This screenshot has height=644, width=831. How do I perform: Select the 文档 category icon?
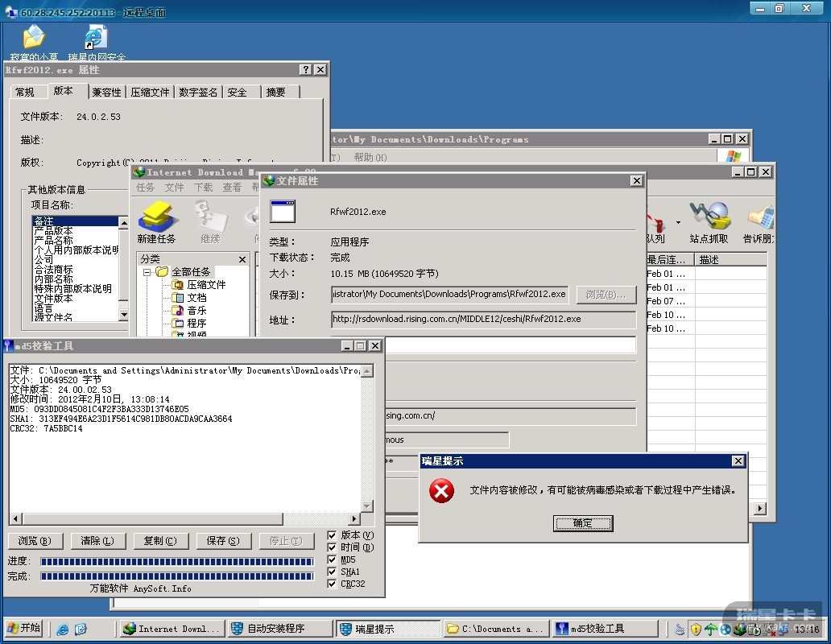(x=177, y=298)
